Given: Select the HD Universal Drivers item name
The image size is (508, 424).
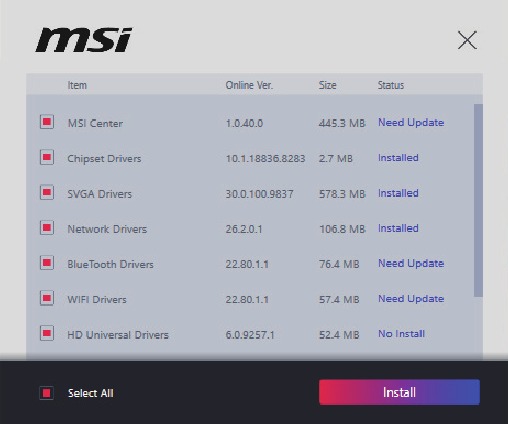Looking at the screenshot, I should point(118,335).
